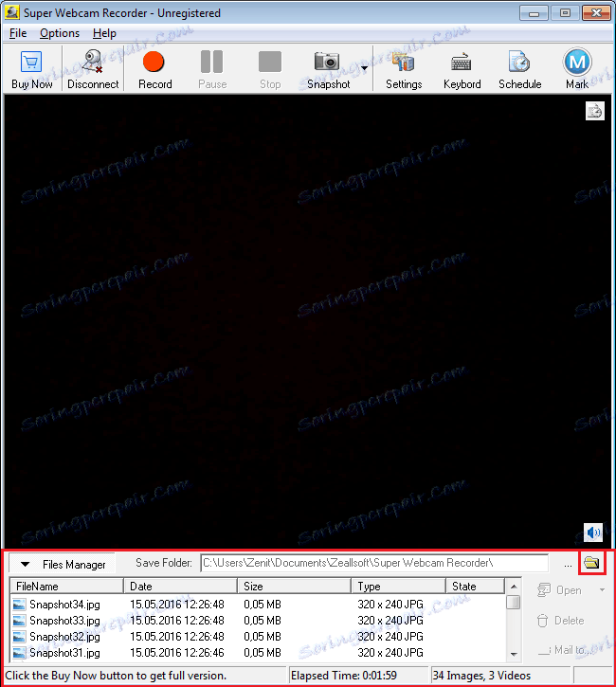This screenshot has width=616, height=687.
Task: Open the Options menu
Action: pyautogui.click(x=60, y=33)
